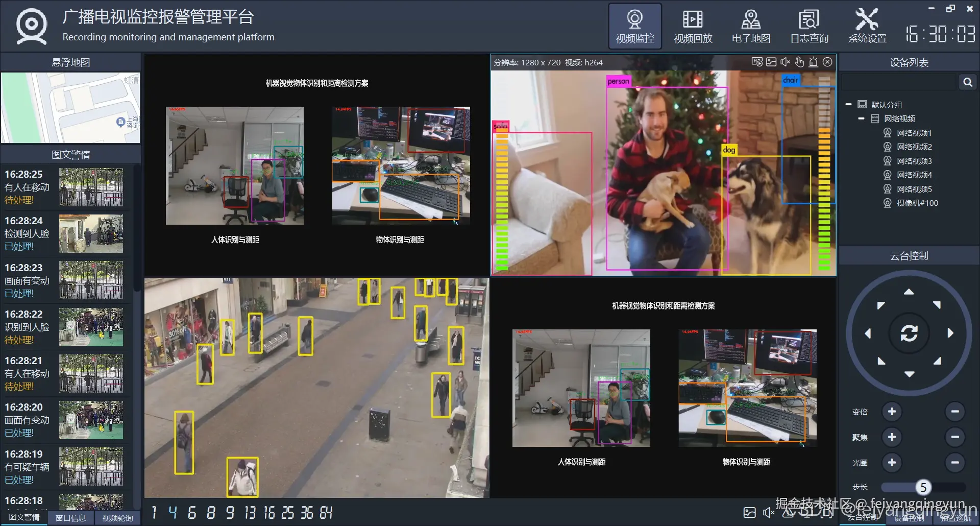Set layout to 13 video windows

pos(250,513)
